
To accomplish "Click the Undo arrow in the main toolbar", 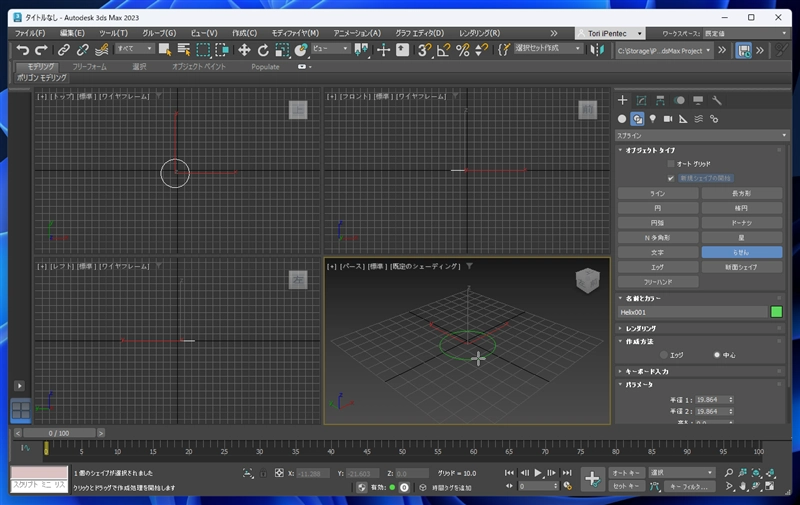I will coord(22,49).
